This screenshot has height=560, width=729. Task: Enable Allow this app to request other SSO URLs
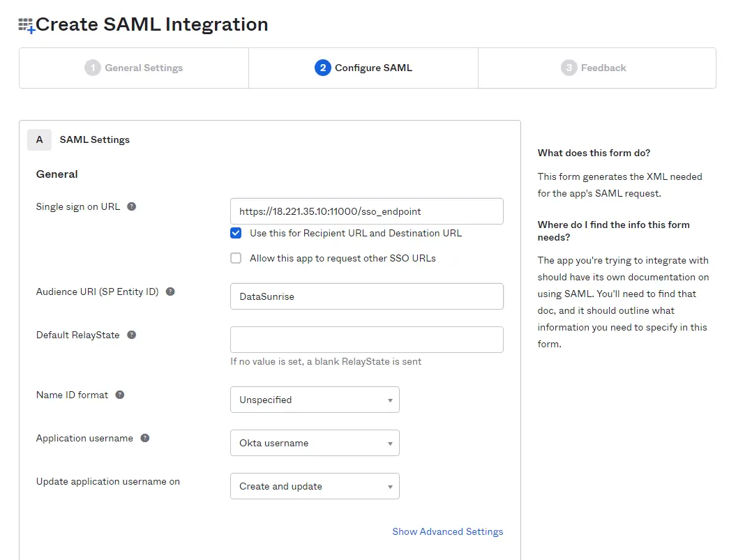(236, 258)
